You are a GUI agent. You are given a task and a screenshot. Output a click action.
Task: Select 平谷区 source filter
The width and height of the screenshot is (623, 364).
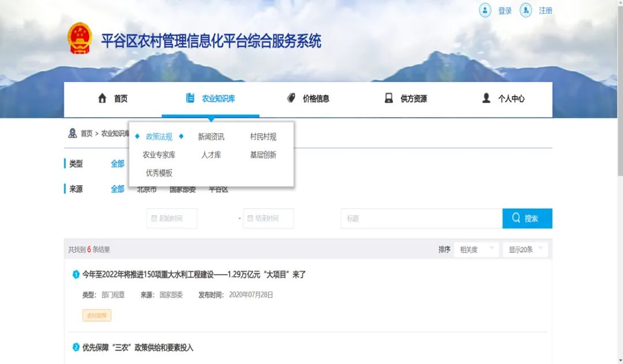pyautogui.click(x=218, y=189)
